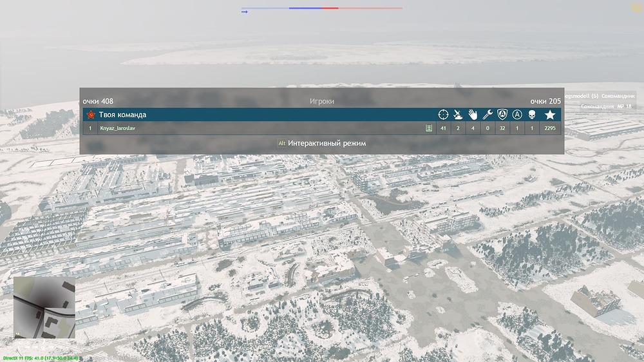
Task: Click the rank number 1 before Knyaz_Iaroslav
Action: 90,128
